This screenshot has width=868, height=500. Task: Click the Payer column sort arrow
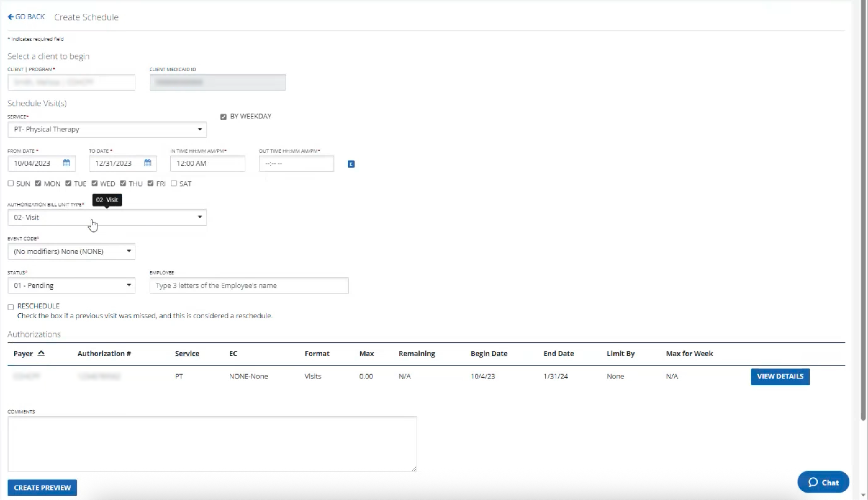pos(41,353)
